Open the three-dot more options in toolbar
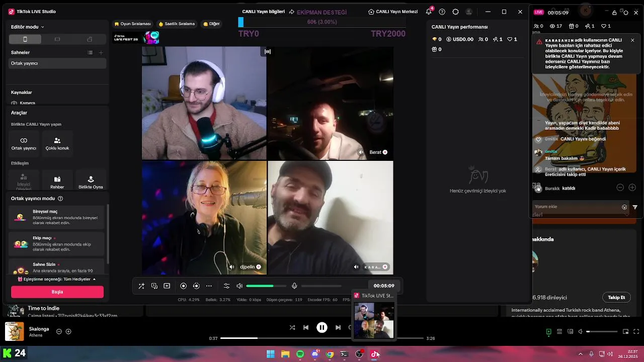644x362 pixels. click(209, 286)
